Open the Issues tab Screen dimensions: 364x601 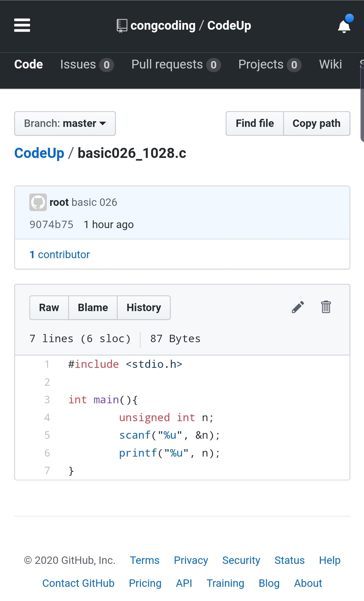[x=87, y=64]
